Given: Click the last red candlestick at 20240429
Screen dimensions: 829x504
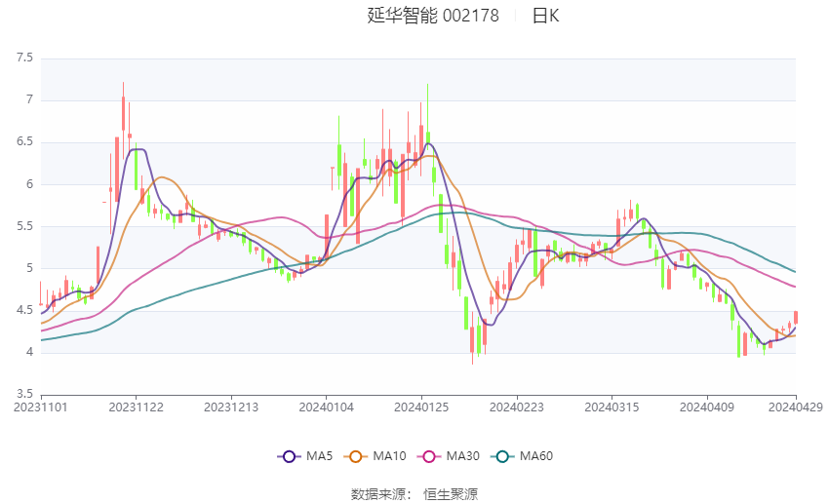Looking at the screenshot, I should tap(796, 318).
